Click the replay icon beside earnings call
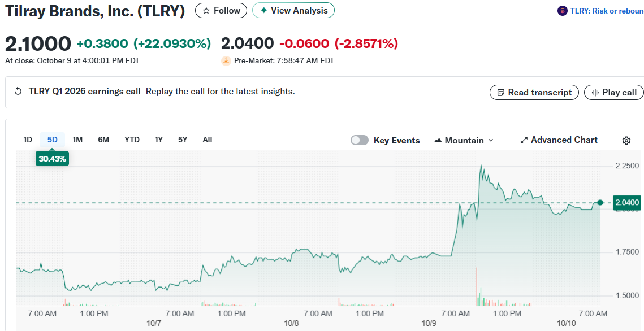Screen dimensions: 644x331 pos(18,92)
